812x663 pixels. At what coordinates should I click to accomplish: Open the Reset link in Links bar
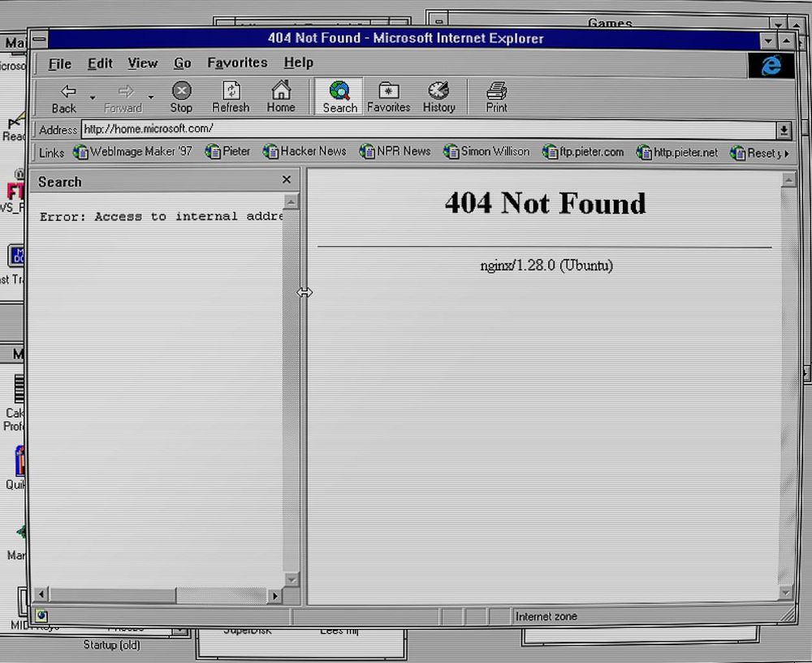pos(755,153)
